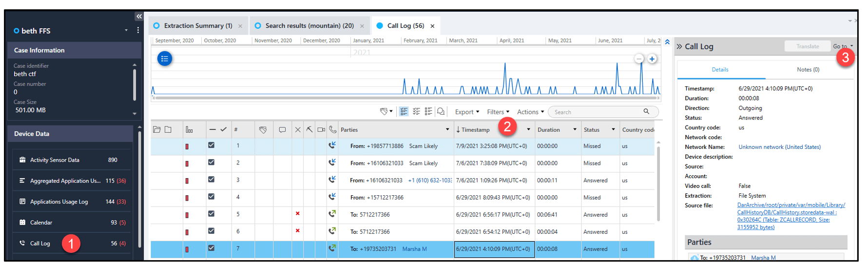Collapse the timeline with double up-arrow
This screenshot has height=268, width=868.
point(667,42)
